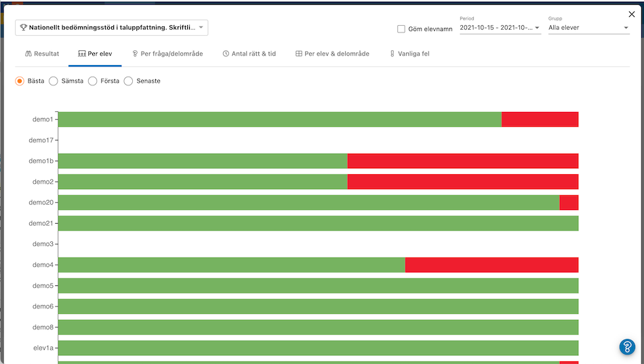
Task: Open the Antal rätt & tid tab
Action: [x=249, y=54]
